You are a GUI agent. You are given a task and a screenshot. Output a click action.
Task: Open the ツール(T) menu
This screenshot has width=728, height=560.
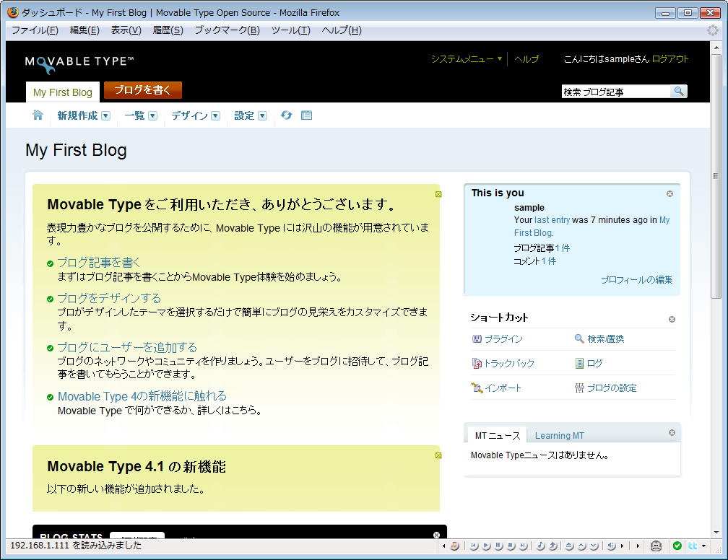pyautogui.click(x=290, y=30)
